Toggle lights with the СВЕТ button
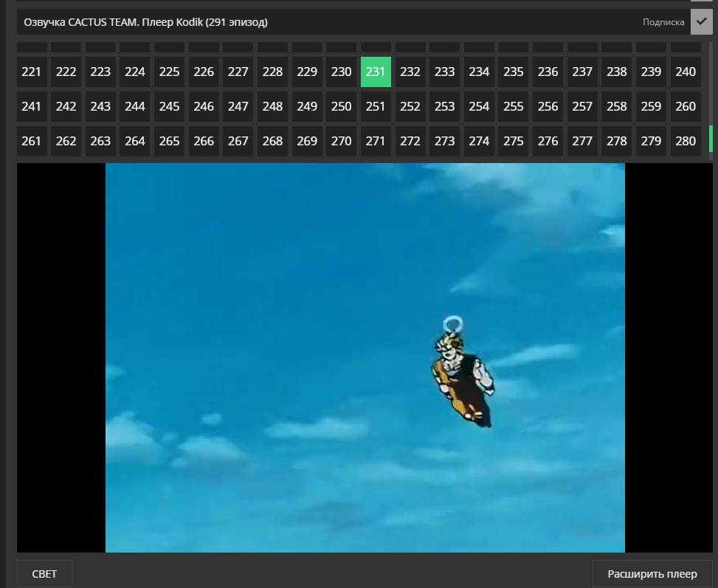The width and height of the screenshot is (718, 588). pyautogui.click(x=44, y=574)
